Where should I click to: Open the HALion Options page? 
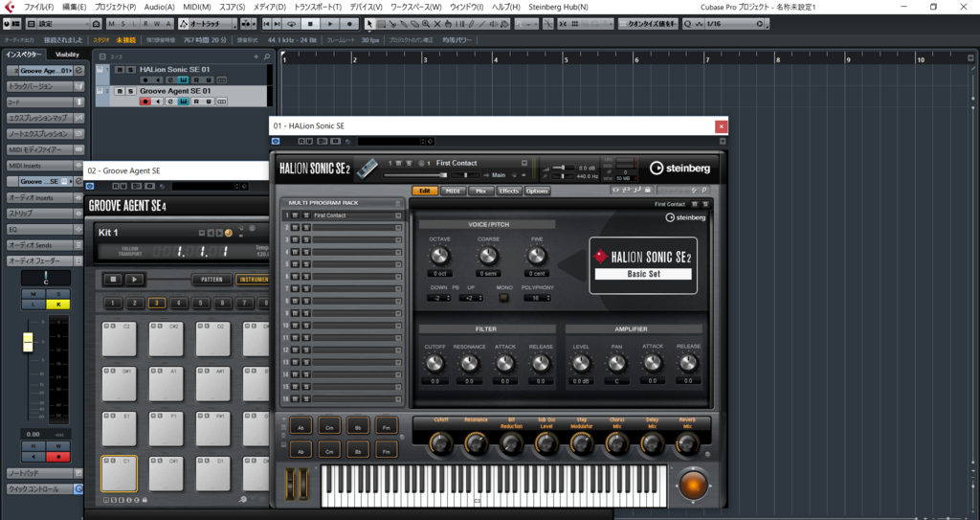pos(536,191)
